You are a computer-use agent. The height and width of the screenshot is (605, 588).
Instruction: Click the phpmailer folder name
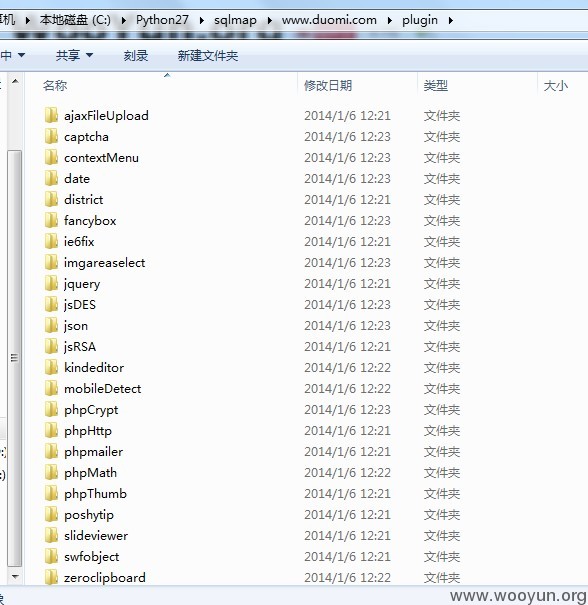pyautogui.click(x=93, y=451)
